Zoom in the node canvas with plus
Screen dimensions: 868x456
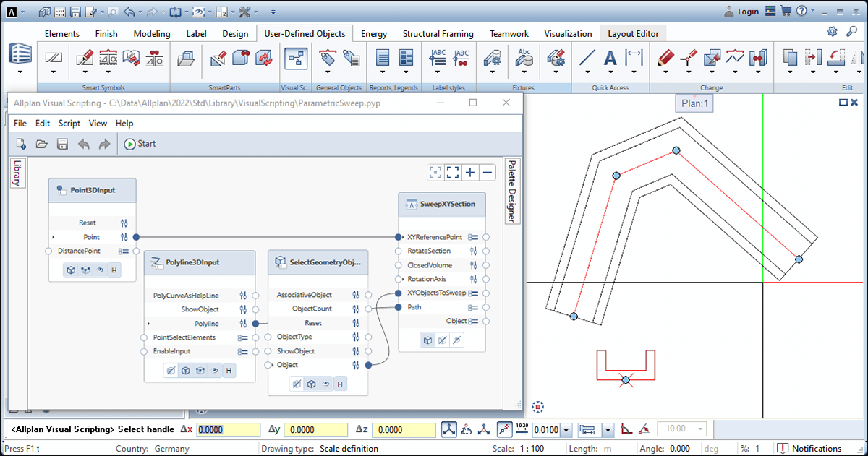pos(470,172)
